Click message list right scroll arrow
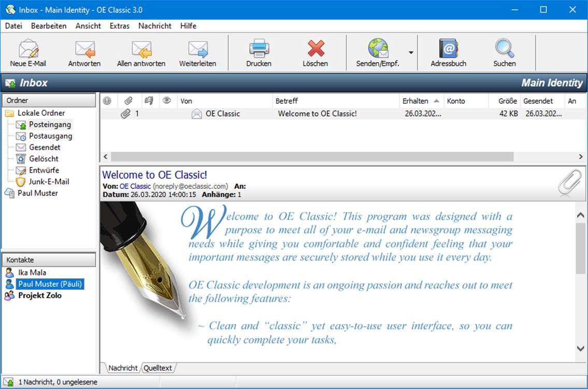Screen dimensions: 588x389 [x=581, y=157]
